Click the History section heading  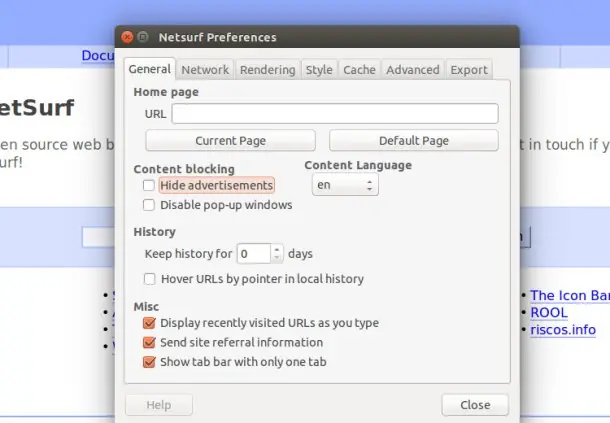click(154, 232)
